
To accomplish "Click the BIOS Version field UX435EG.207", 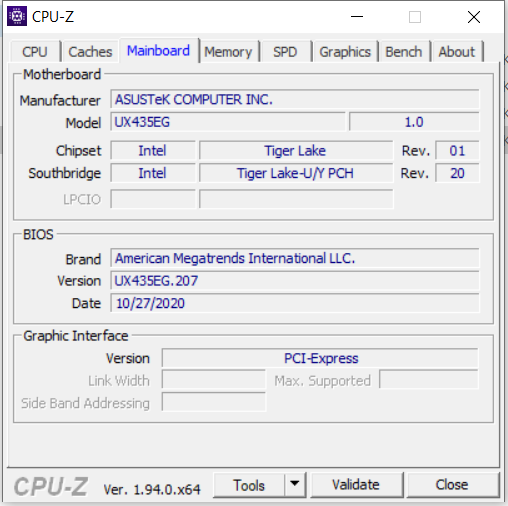I will (295, 281).
